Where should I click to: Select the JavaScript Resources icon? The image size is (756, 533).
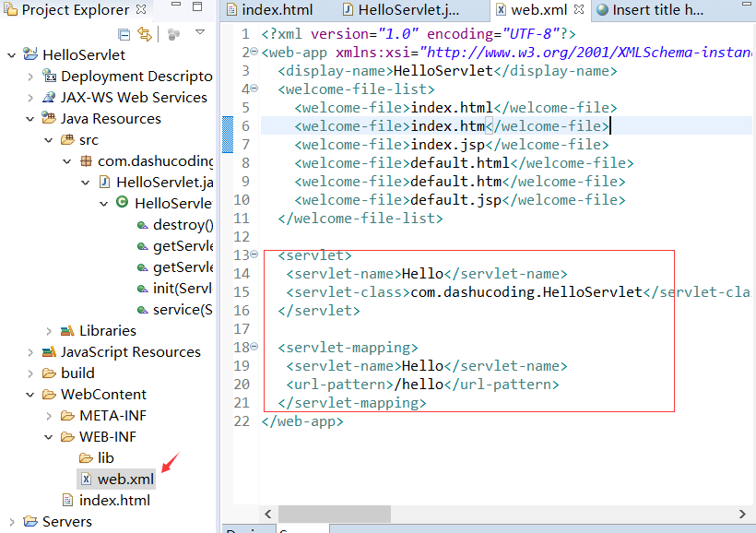coord(49,351)
